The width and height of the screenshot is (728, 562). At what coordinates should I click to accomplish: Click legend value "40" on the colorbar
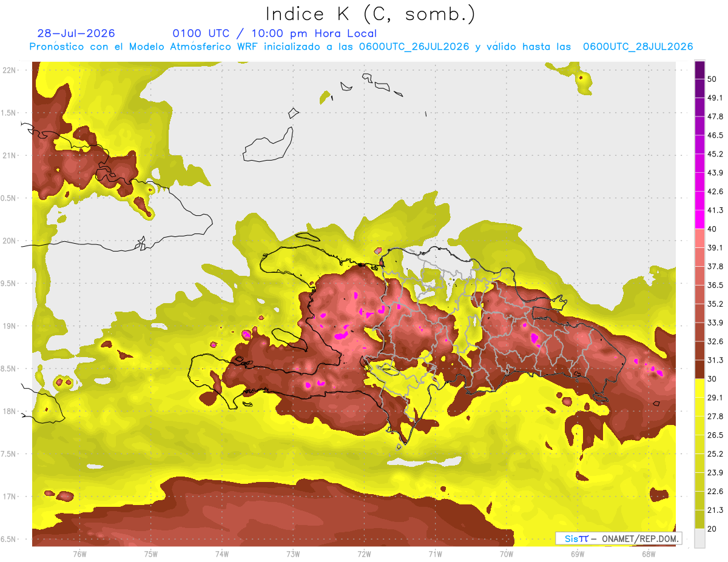(713, 229)
